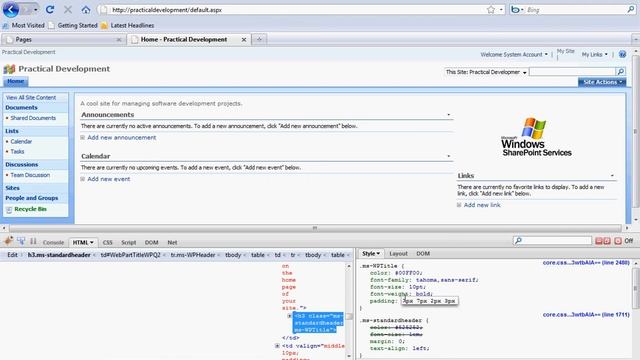Click the Latest Headlines bookmark feed icon
Image resolution: width=640 pixels, height=360 pixels.
[x=104, y=26]
